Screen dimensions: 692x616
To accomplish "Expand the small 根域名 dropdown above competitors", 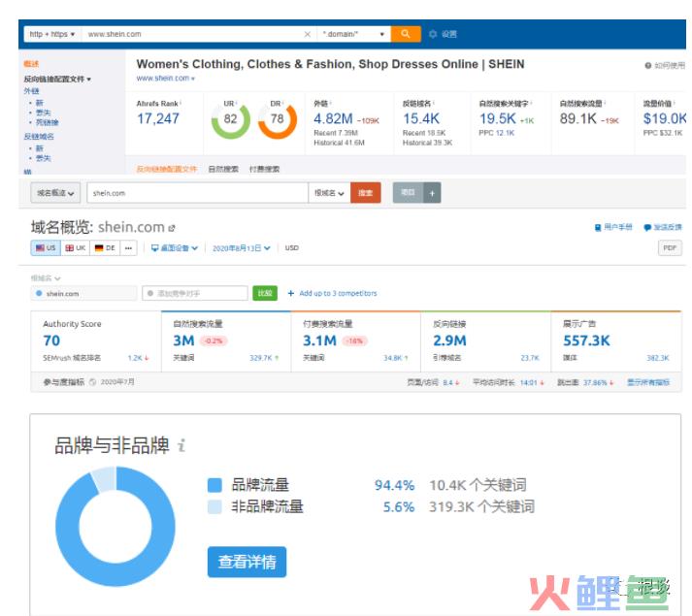I will [x=46, y=278].
